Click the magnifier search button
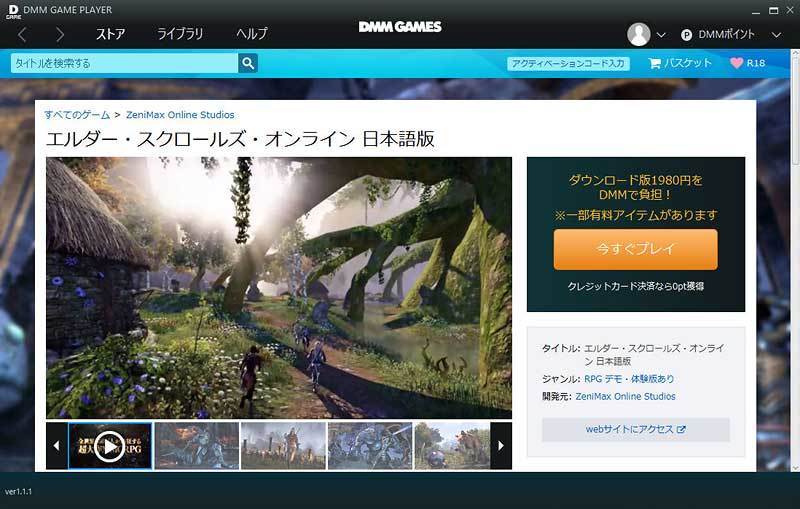Image resolution: width=800 pixels, height=509 pixels. 248,63
